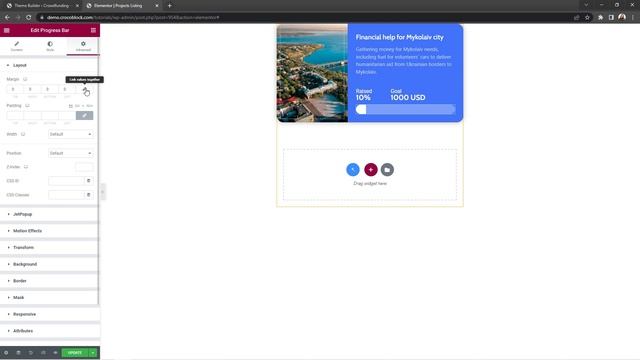Viewport: 640px width, 360px height.
Task: Switch to the Advanced tab
Action: coord(83,46)
